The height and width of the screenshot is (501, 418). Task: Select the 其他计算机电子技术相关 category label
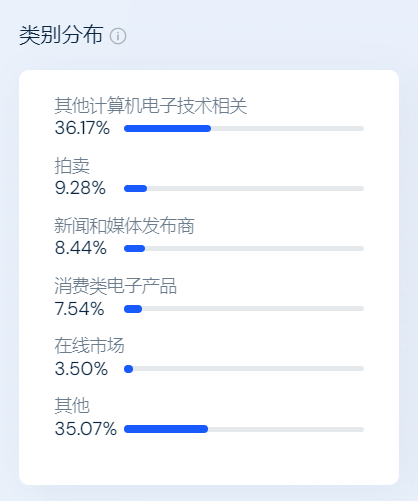pos(151,106)
